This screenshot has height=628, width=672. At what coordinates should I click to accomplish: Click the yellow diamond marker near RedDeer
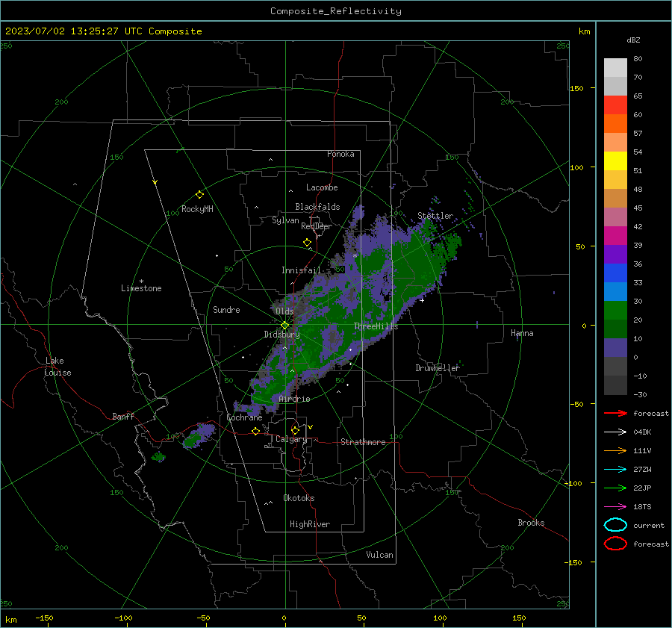307,243
